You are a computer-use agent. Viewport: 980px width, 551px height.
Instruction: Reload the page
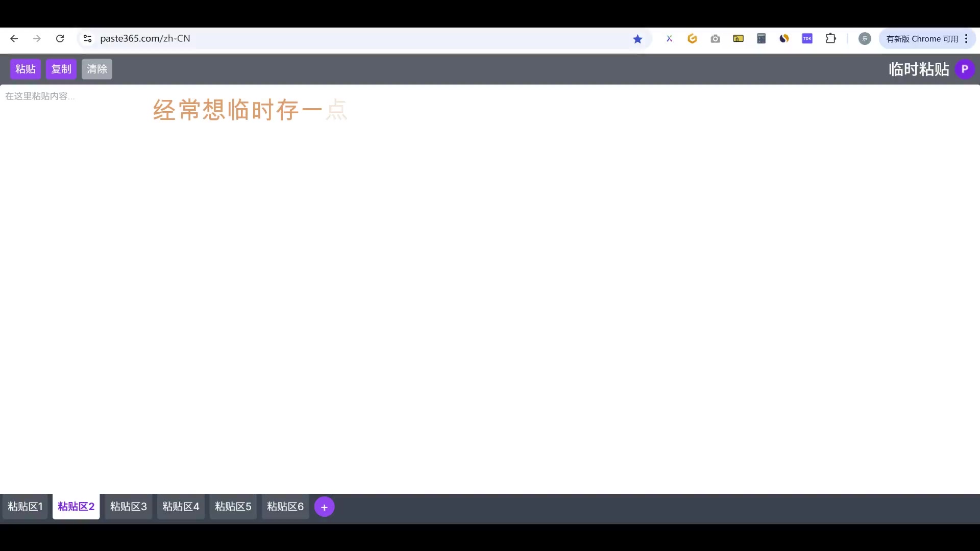pyautogui.click(x=60, y=39)
